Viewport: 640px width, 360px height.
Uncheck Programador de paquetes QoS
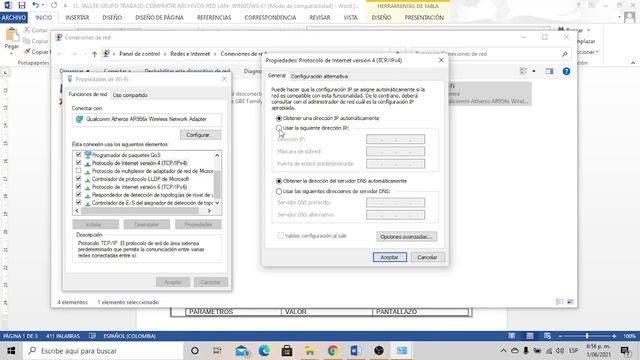coord(78,155)
